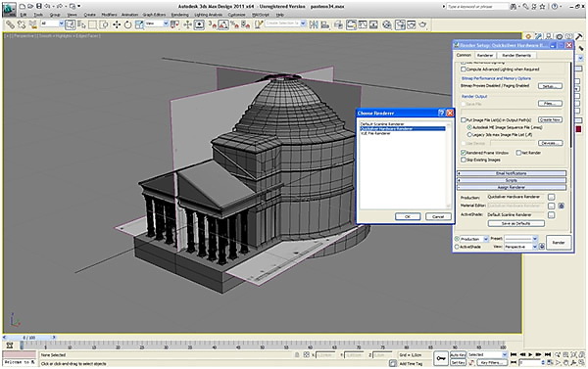Image resolution: width=588 pixels, height=369 pixels.
Task: Open the Layer Manager icon
Action: (339, 24)
